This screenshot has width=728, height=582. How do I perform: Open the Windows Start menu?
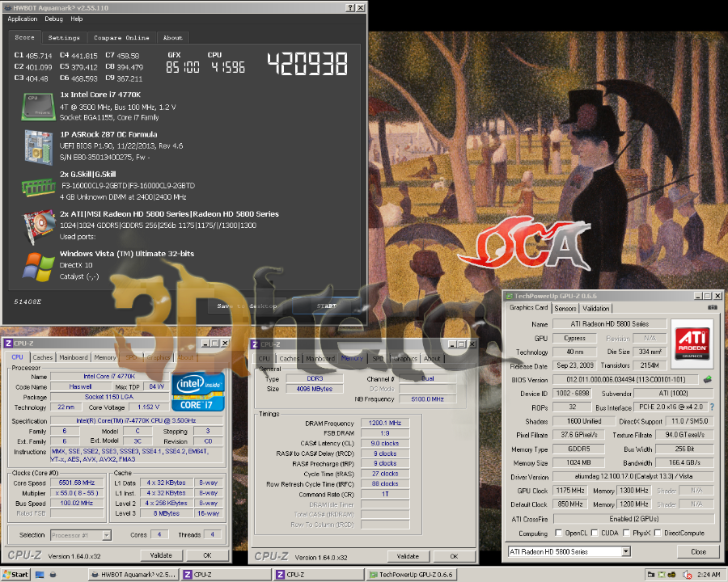click(15, 575)
